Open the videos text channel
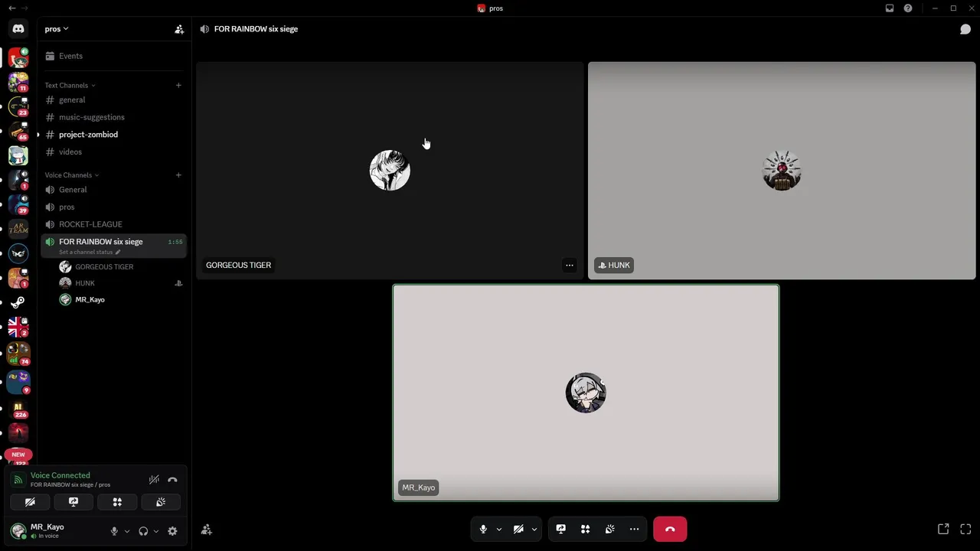The height and width of the screenshot is (551, 980). tap(113, 152)
